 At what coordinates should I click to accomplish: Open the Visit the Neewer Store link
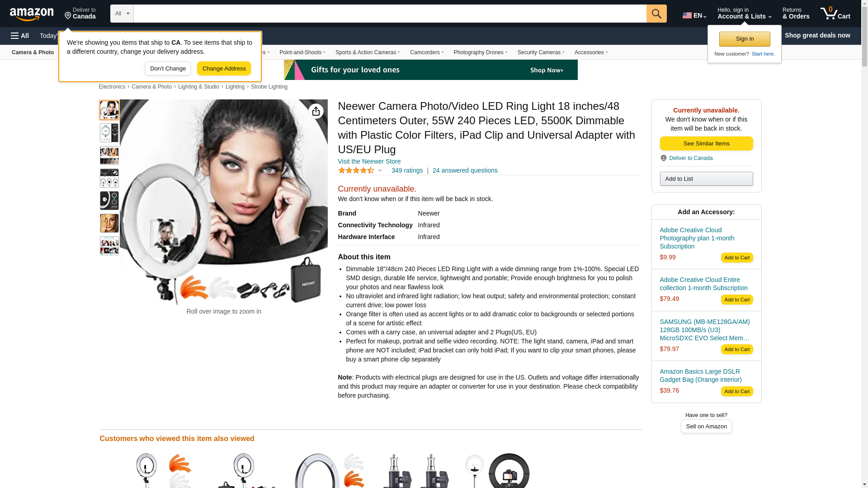(x=369, y=161)
